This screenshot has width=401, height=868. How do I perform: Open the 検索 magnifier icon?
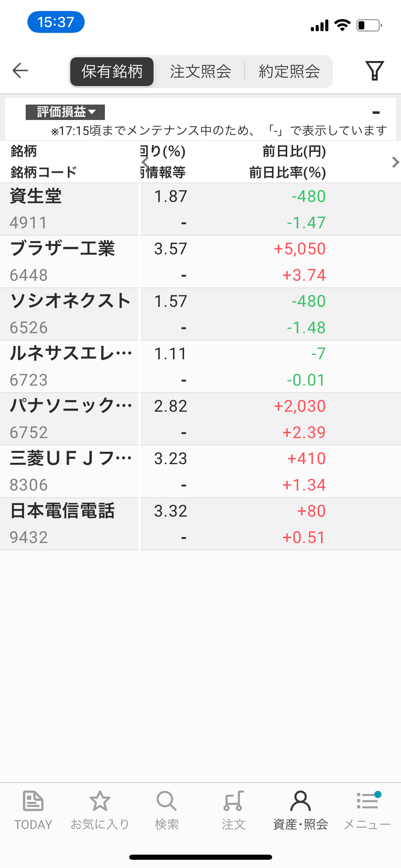point(167,801)
